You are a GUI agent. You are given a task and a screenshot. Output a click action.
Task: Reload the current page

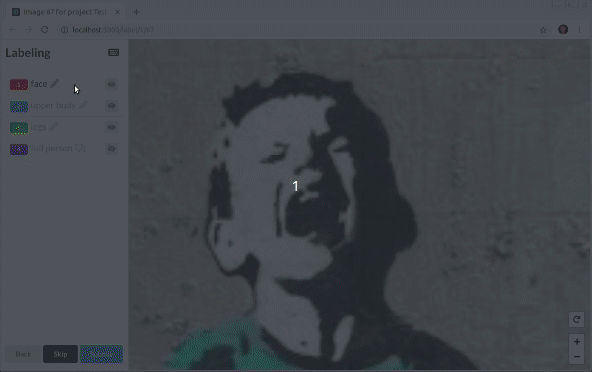[x=45, y=29]
